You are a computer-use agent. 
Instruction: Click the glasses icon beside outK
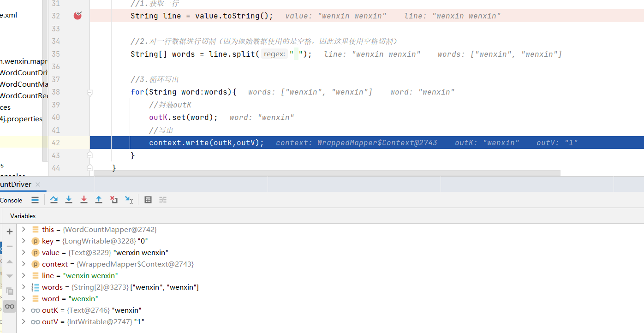click(x=36, y=310)
